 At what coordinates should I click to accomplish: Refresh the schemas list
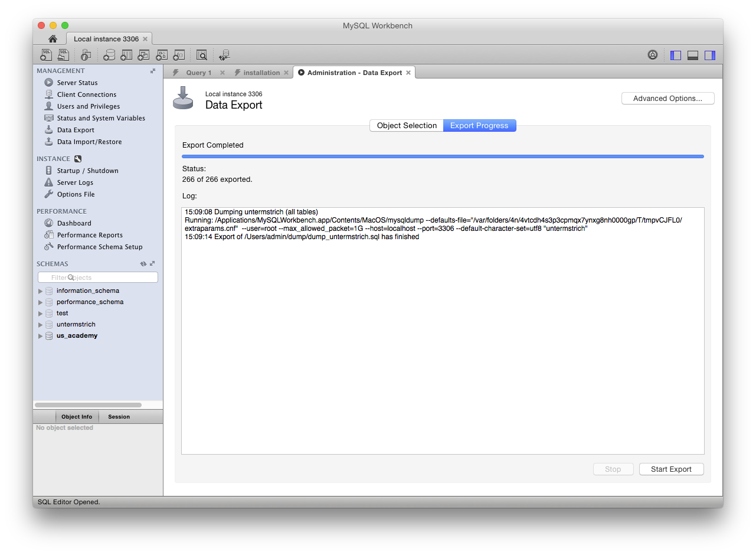click(143, 264)
